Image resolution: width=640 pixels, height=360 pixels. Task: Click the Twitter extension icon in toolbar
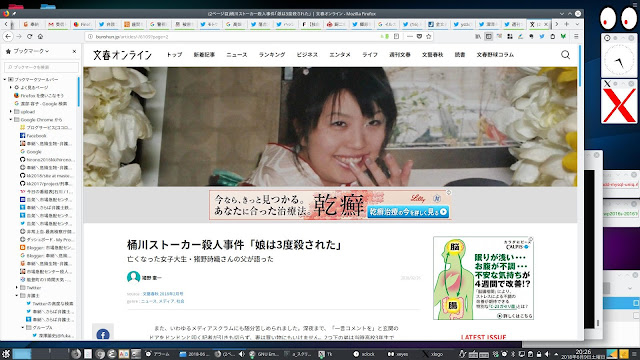click(542, 36)
